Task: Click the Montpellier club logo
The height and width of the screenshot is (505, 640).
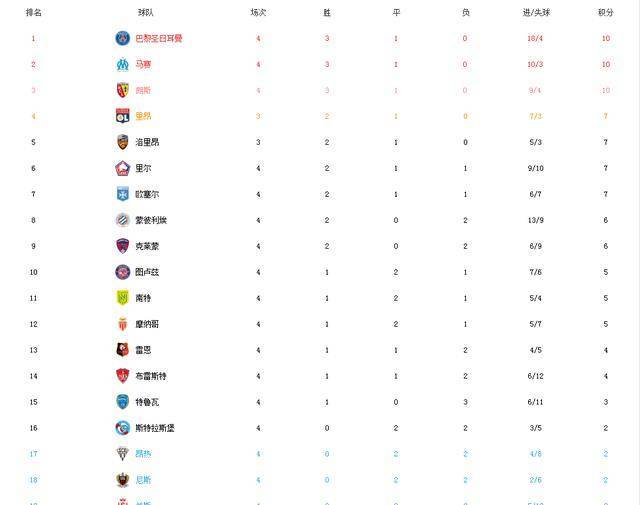Action: point(122,220)
